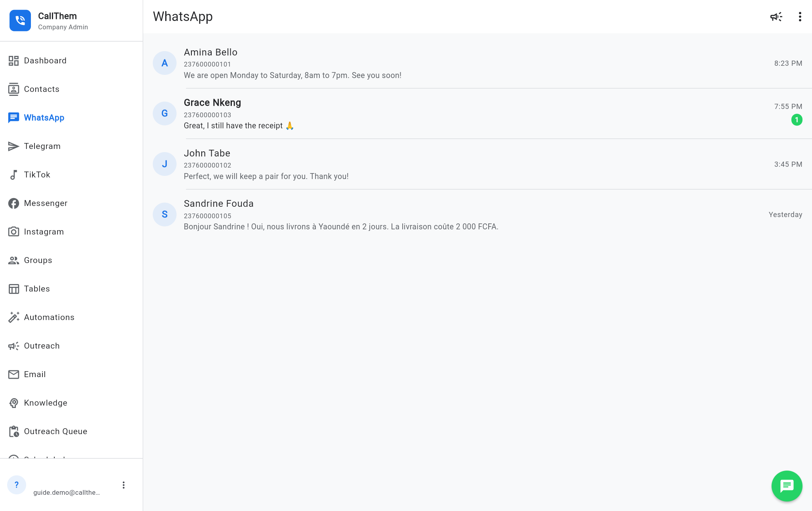Viewport: 812px width, 511px height.
Task: Click the CallThem phone logo icon
Action: coord(20,21)
